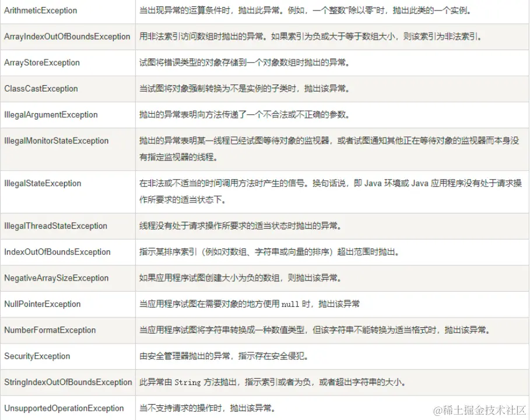The height and width of the screenshot is (420, 530).
Task: Click the description about 等待对象的监视器
Action: click(x=329, y=149)
